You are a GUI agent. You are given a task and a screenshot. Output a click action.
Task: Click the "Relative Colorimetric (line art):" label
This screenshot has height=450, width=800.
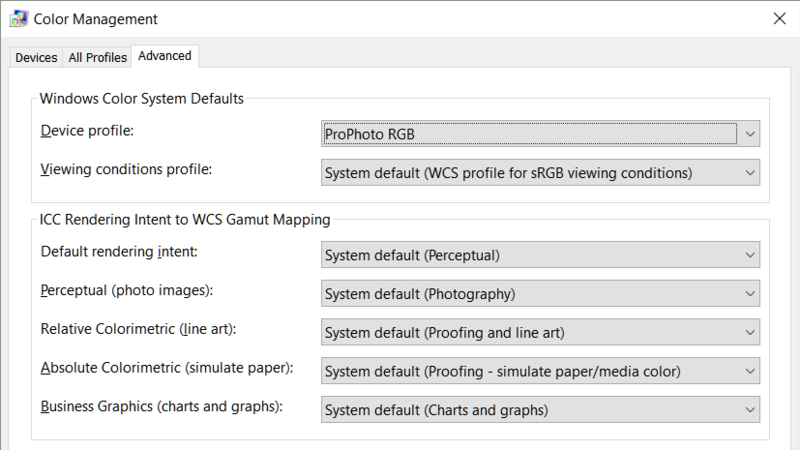145,328
